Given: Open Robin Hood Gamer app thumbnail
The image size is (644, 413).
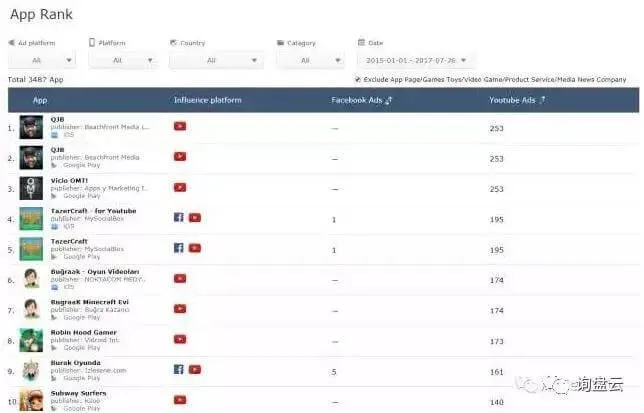Looking at the screenshot, I should tap(31, 340).
